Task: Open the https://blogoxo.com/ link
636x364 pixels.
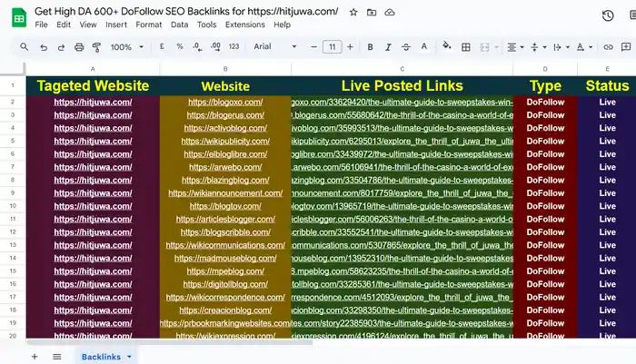Action: click(225, 103)
